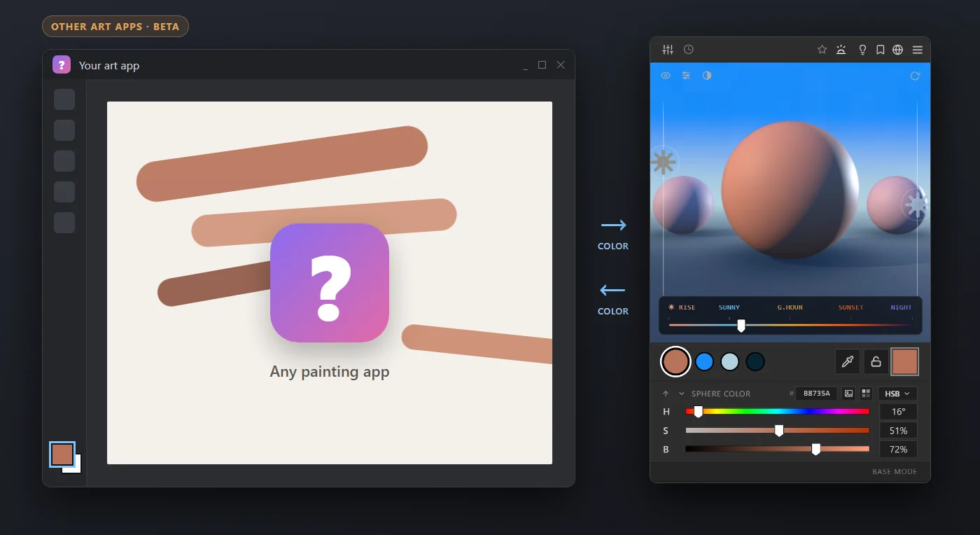
Task: Open the HSB color mode dropdown
Action: (x=897, y=394)
